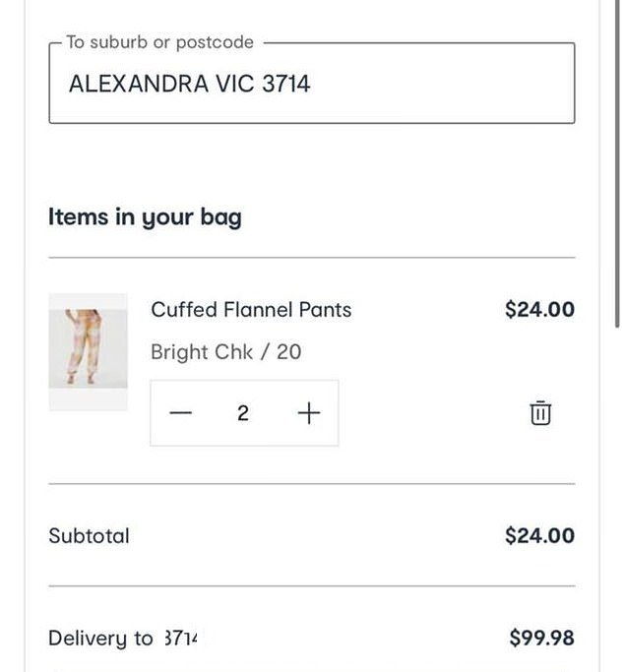Click the pants image in the bag
Image resolution: width=624 pixels, height=672 pixels.
(88, 348)
